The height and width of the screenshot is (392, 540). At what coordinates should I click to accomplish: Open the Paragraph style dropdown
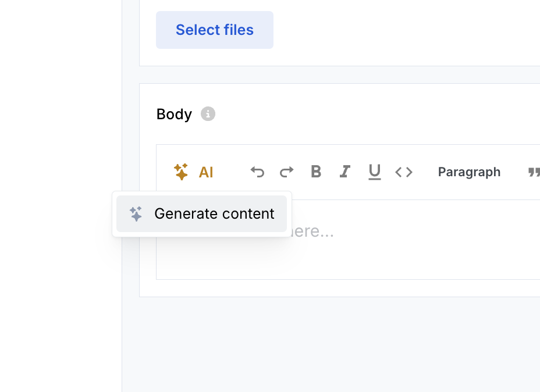point(469,172)
